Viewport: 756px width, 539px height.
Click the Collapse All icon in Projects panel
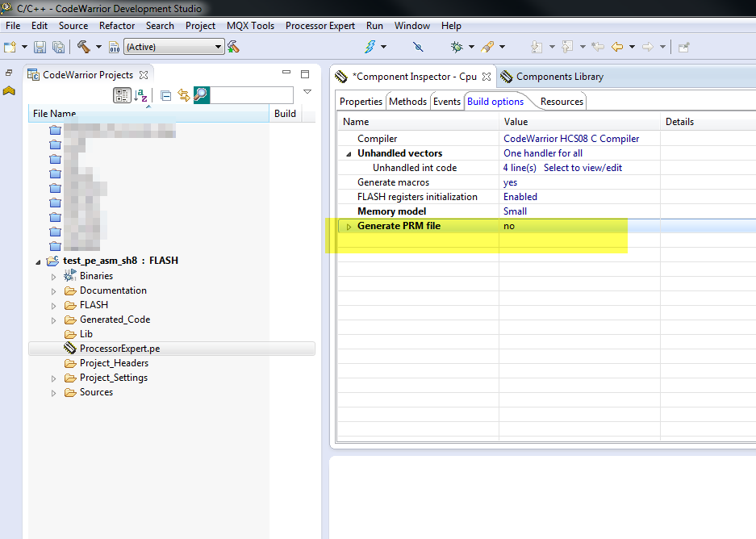coord(166,96)
